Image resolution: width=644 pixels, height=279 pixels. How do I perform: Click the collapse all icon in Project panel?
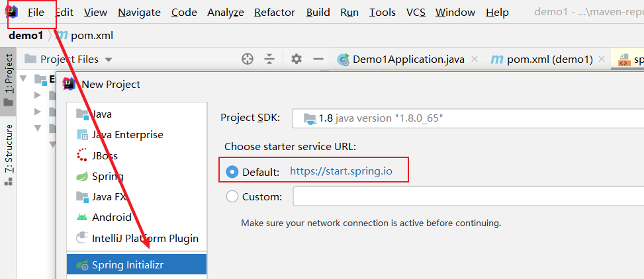point(269,59)
